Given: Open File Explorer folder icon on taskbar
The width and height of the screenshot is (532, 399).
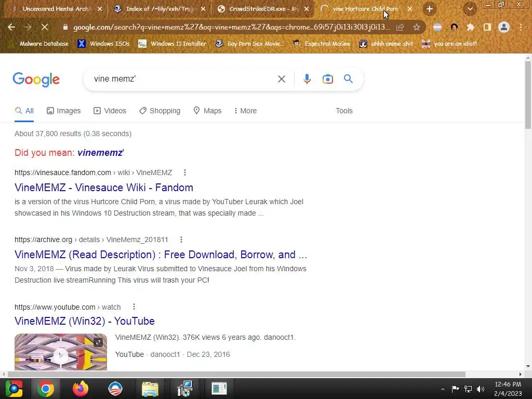Looking at the screenshot, I should tap(150, 389).
